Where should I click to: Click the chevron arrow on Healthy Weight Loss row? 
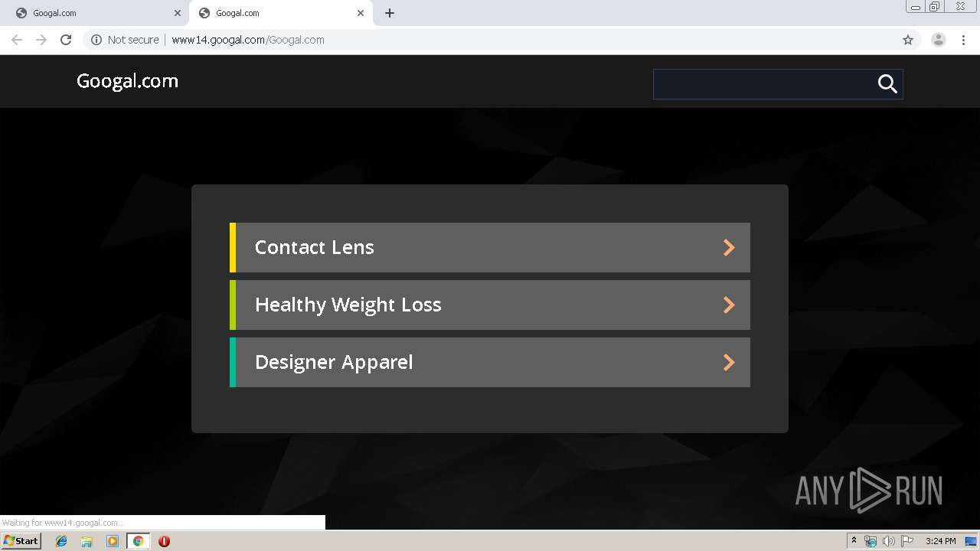pos(729,305)
